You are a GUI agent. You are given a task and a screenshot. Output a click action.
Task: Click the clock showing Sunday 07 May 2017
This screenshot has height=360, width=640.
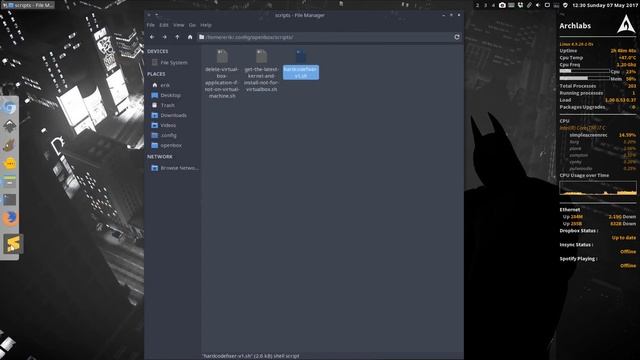click(605, 5)
